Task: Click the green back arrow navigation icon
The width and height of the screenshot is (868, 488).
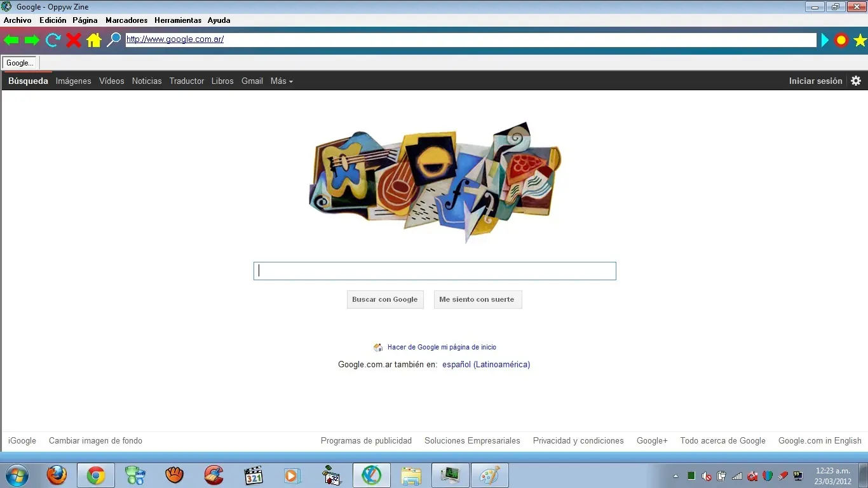Action: pyautogui.click(x=11, y=40)
